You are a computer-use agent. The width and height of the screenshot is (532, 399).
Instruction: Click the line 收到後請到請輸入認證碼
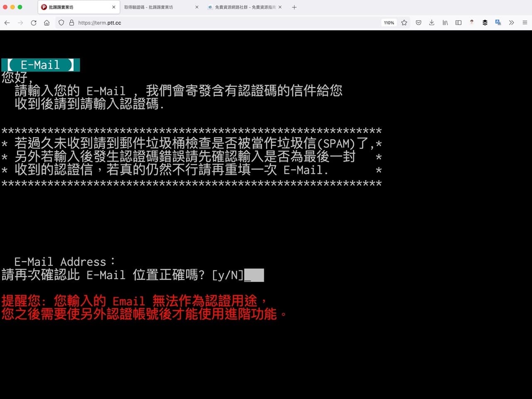[x=89, y=104]
